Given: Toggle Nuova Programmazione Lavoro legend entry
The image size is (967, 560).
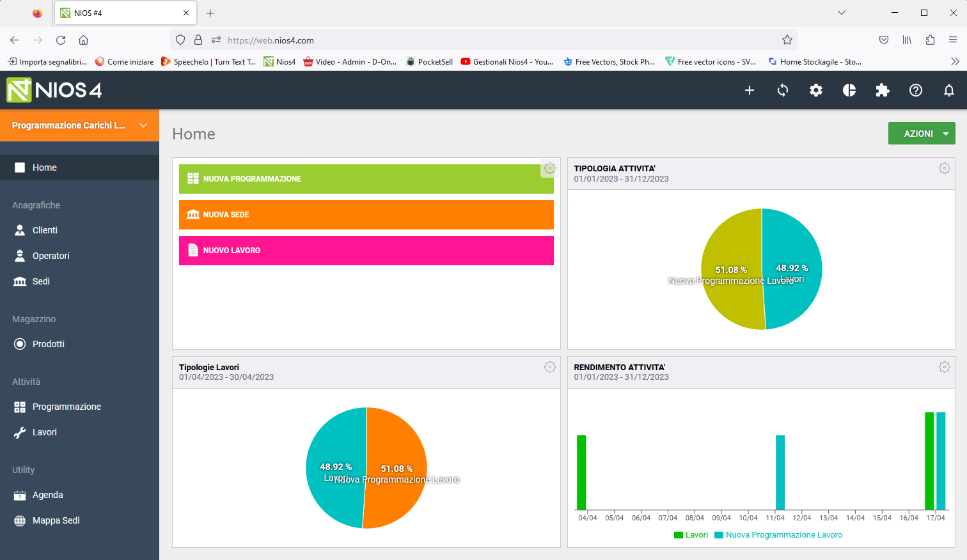Looking at the screenshot, I should tap(778, 535).
